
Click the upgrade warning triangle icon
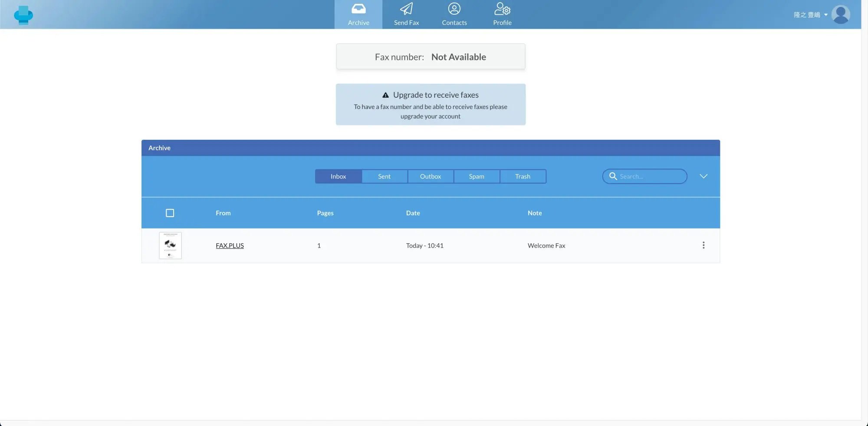click(385, 95)
